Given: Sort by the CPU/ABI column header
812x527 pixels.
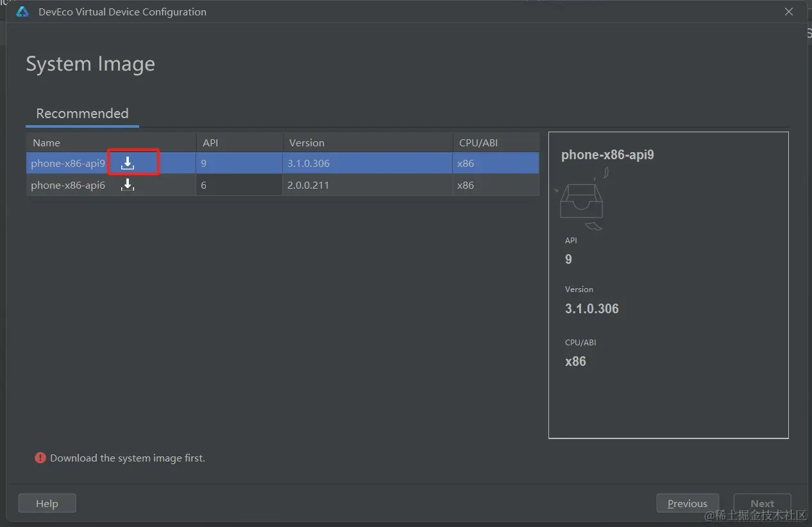Looking at the screenshot, I should (x=496, y=143).
